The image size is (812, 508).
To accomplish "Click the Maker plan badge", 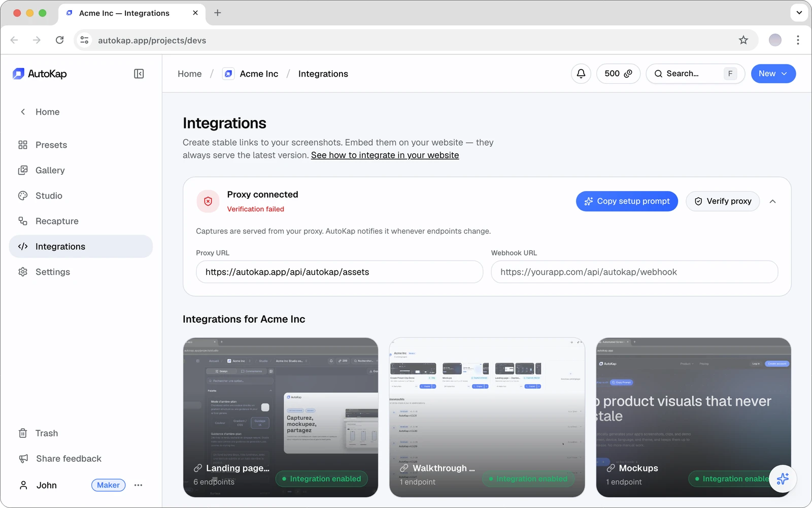I will (108, 485).
